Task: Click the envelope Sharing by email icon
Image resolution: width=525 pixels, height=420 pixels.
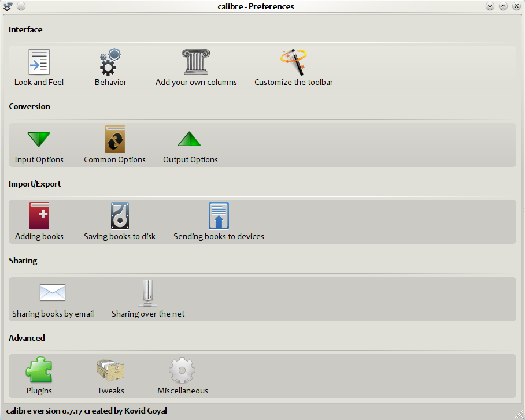Action: click(53, 293)
